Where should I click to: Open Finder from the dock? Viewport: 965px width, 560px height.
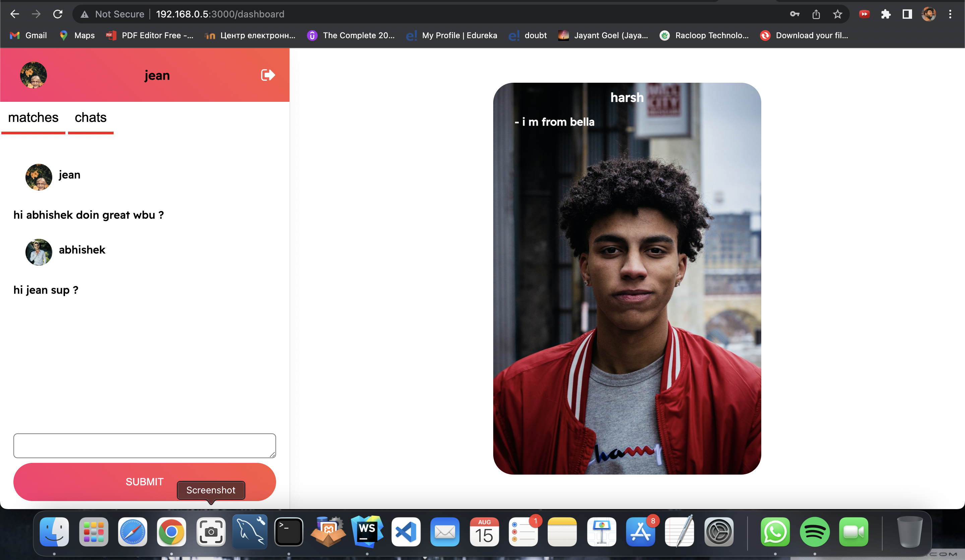[x=54, y=532]
